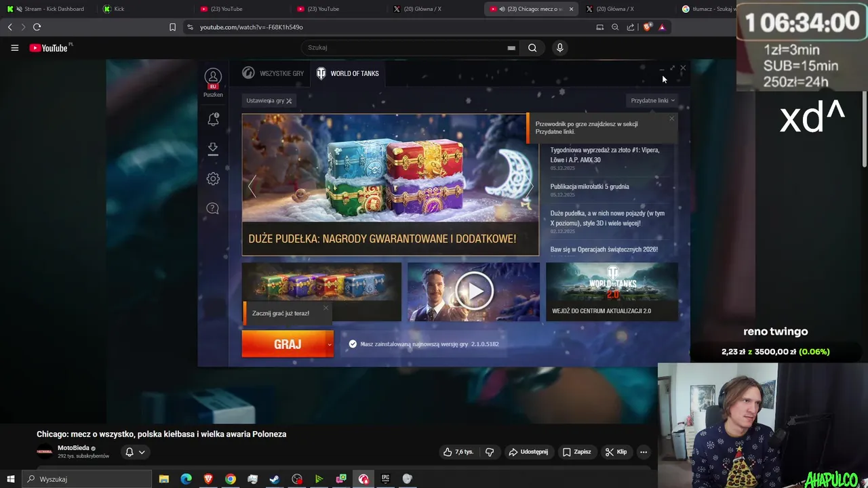868x488 pixels.
Task: Toggle the subscription notification bell
Action: click(x=129, y=452)
